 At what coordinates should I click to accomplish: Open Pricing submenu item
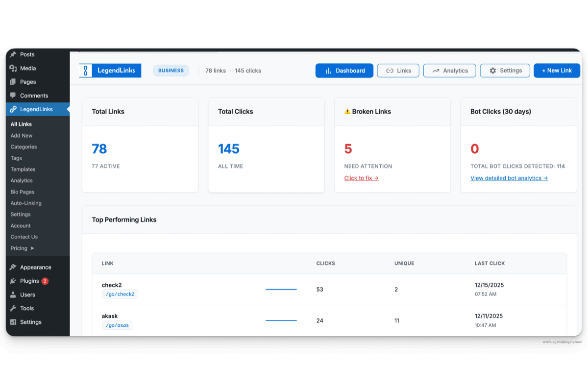[19, 248]
